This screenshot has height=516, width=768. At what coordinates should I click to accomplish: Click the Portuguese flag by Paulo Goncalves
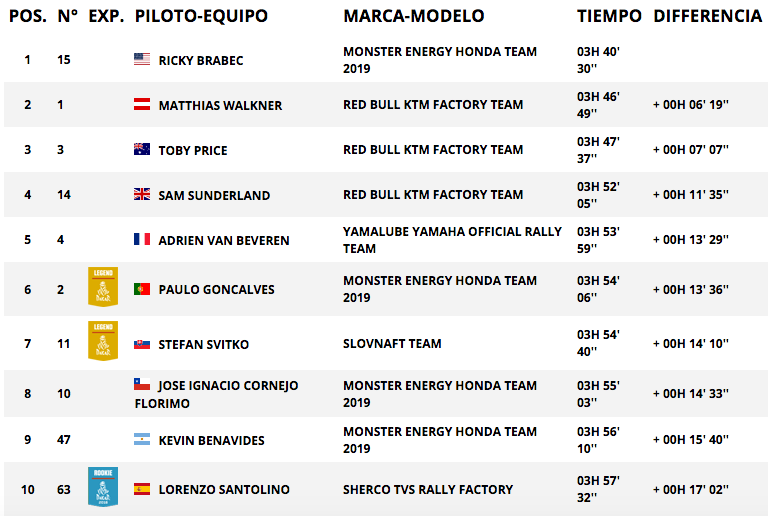tap(142, 289)
